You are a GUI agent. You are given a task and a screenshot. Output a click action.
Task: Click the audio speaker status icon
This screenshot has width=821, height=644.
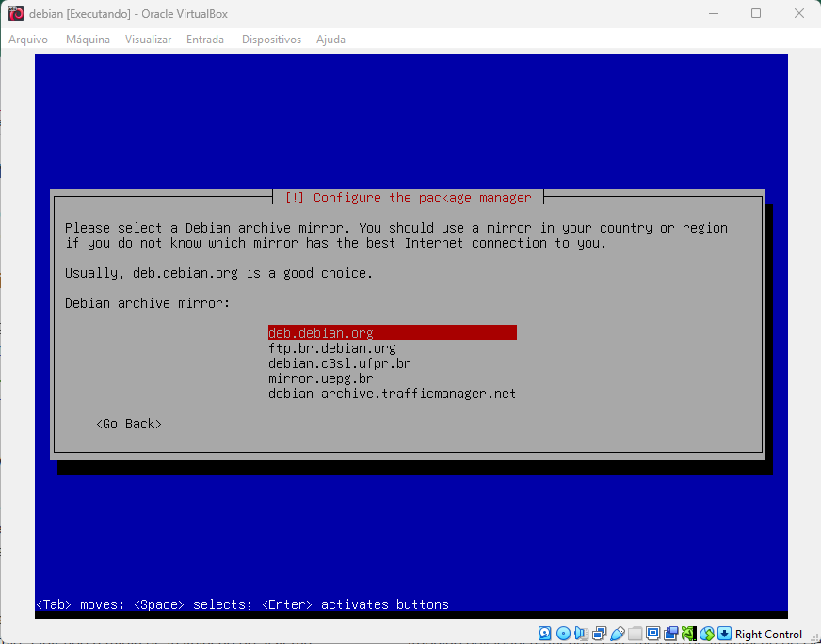[581, 634]
